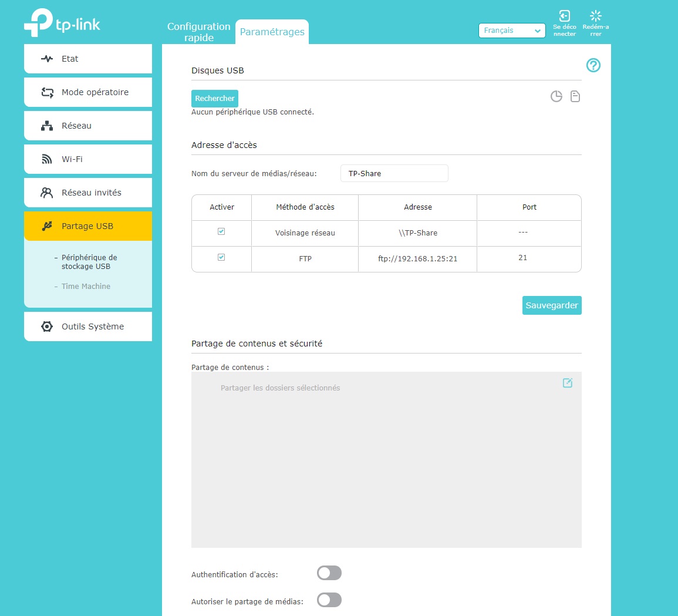678x616 pixels.
Task: Click the Rechercher button
Action: tap(215, 99)
